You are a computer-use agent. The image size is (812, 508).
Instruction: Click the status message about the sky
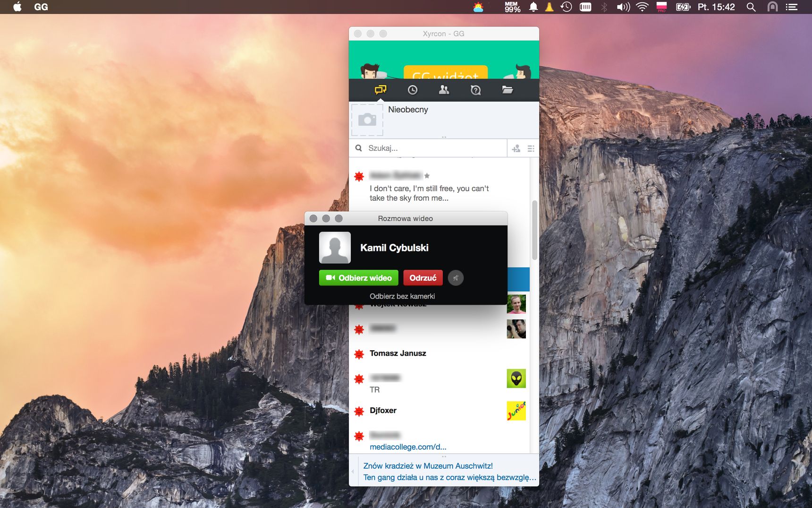[x=429, y=193]
